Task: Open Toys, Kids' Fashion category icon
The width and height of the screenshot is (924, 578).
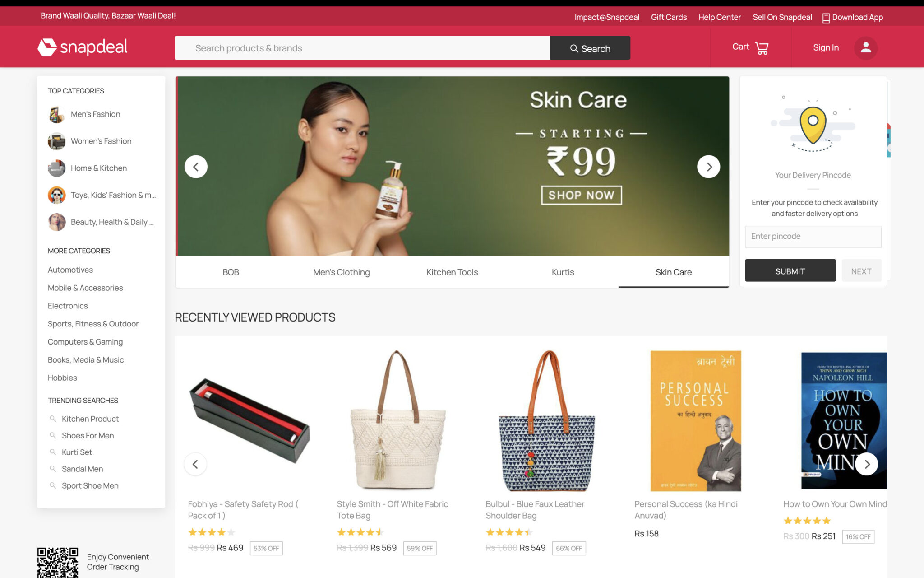Action: point(56,195)
